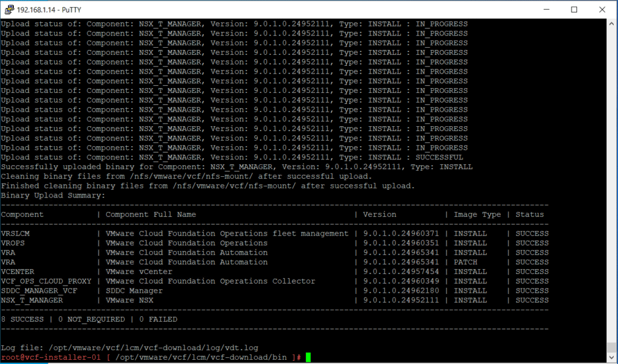Click 'VMware vCenter' full name
Viewport: 618px width, 364px height.
coord(139,272)
